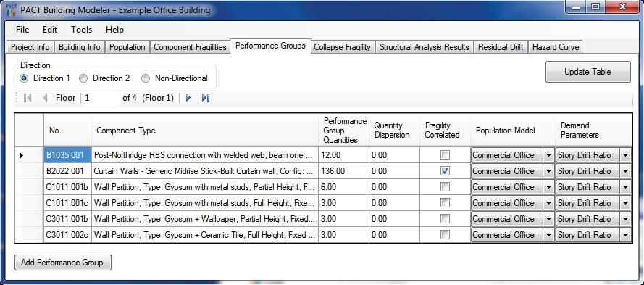Switch to Project Info tab
644x285 pixels.
click(x=30, y=47)
